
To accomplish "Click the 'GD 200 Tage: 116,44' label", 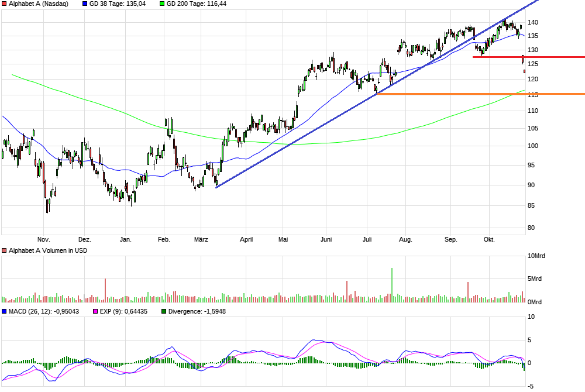I will click(197, 4).
